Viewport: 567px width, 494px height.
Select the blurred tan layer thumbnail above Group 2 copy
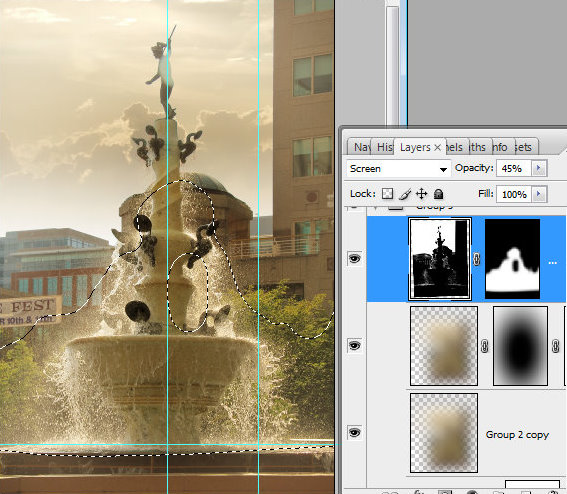(444, 346)
